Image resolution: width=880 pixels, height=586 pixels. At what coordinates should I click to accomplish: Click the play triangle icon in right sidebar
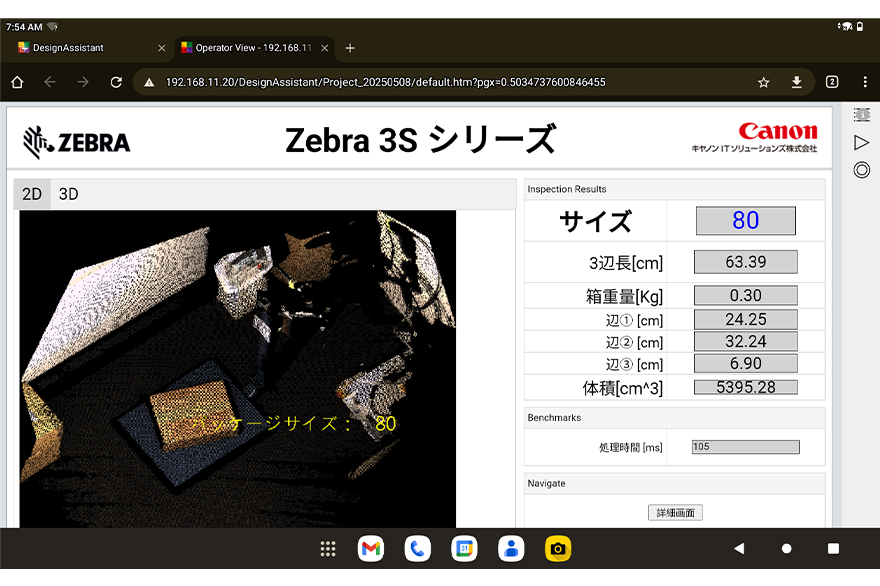tap(861, 143)
